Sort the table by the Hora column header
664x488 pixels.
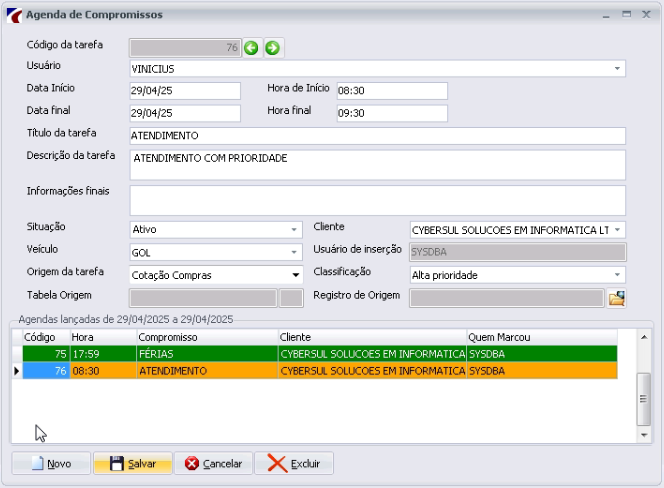(x=103, y=337)
